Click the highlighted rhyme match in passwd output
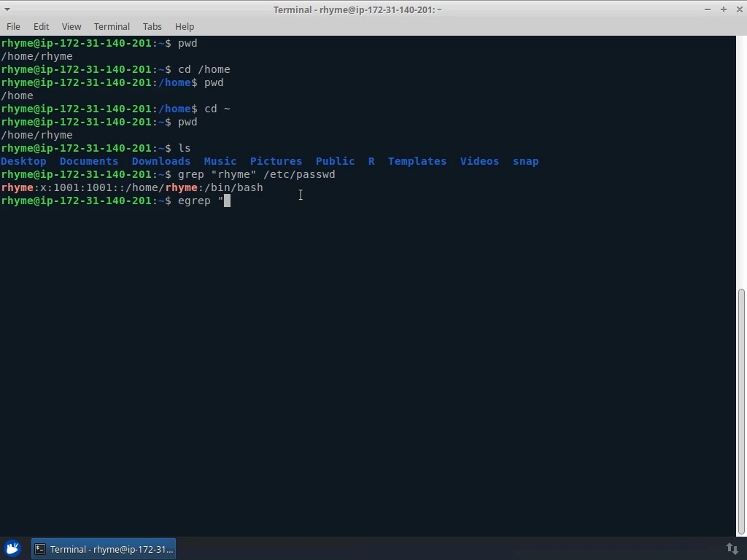This screenshot has height=560, width=747. click(16, 187)
